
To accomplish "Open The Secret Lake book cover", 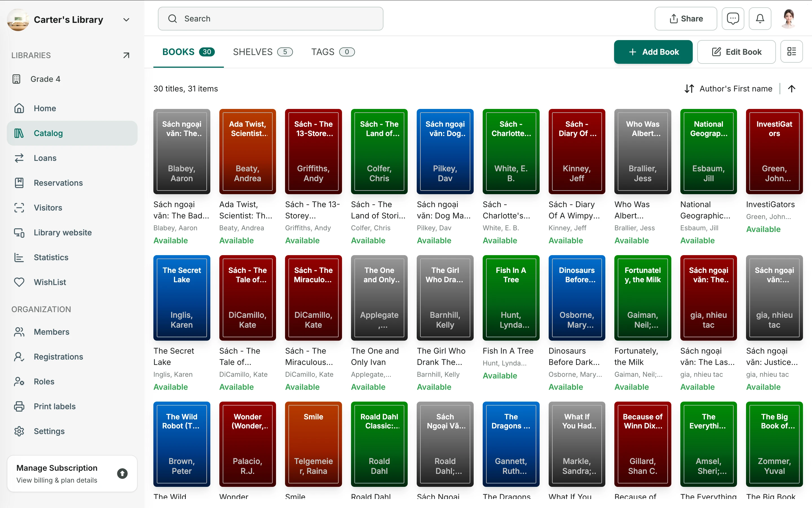I will pyautogui.click(x=182, y=298).
